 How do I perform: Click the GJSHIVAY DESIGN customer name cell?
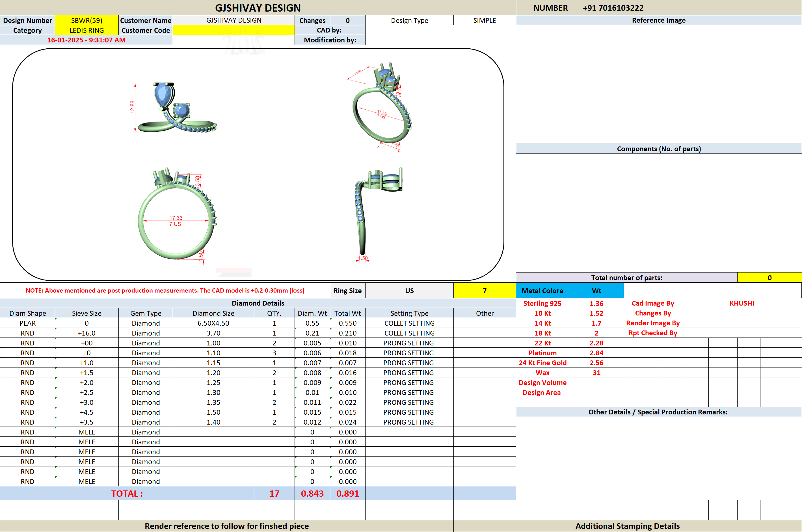[x=234, y=20]
